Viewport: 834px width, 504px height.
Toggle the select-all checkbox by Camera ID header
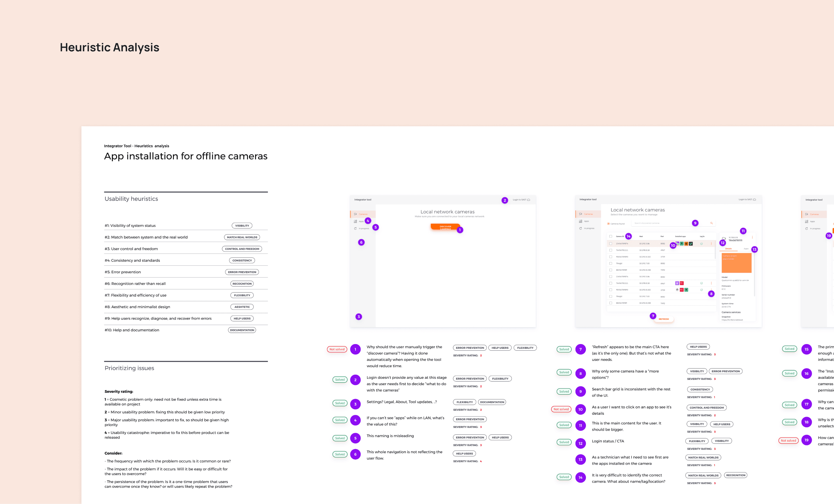611,237
